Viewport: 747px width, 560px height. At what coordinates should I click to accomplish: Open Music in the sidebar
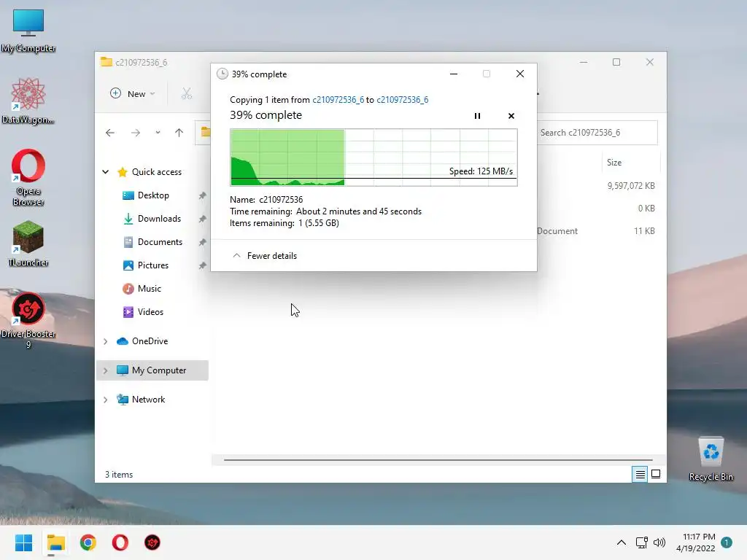[149, 289]
